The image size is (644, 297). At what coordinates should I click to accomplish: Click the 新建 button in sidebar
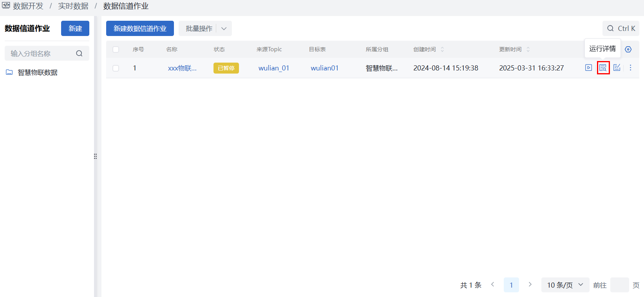point(75,29)
